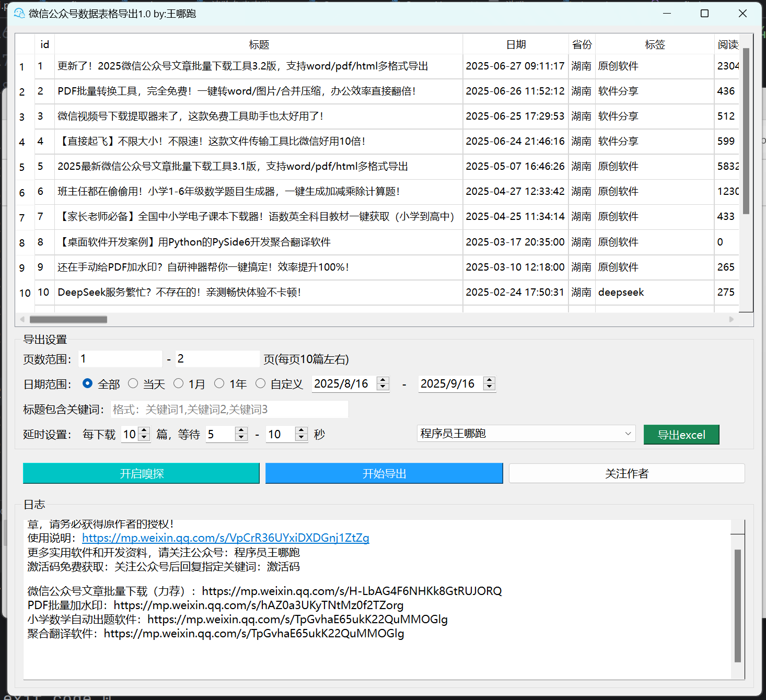
Task: Open the 使用说明 hyperlink in the log
Action: pyautogui.click(x=226, y=538)
